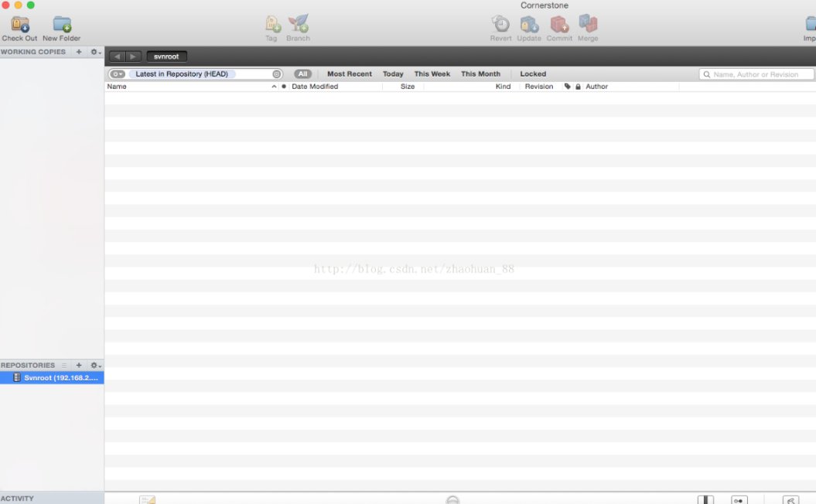Sort by the Revision column
The width and height of the screenshot is (816, 504).
[x=539, y=87]
